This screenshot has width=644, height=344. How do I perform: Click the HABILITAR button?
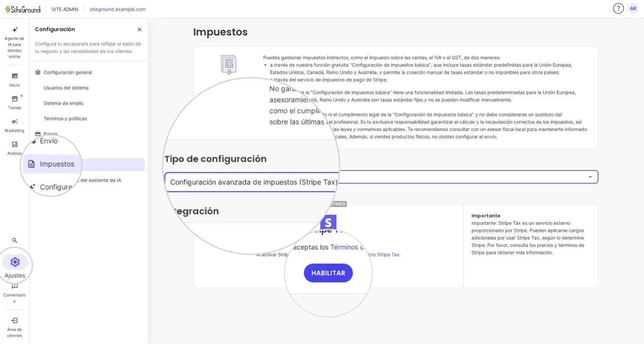328,273
